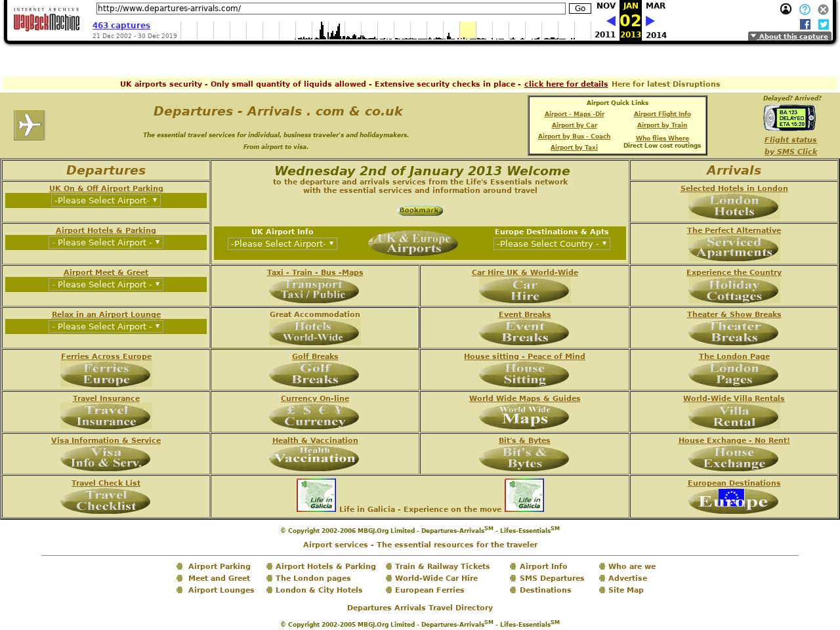
Task: Click the UK & Europe Airports button
Action: pyautogui.click(x=413, y=243)
